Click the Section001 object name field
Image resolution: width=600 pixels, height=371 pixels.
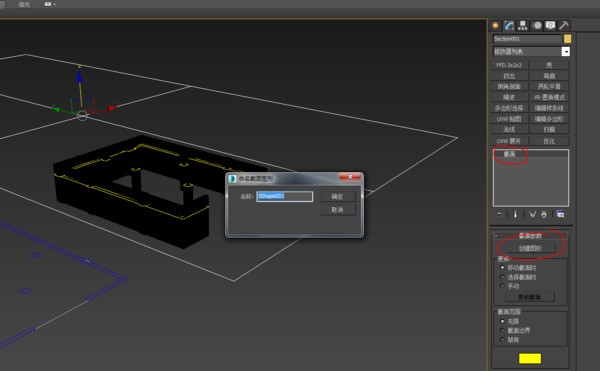tap(527, 39)
